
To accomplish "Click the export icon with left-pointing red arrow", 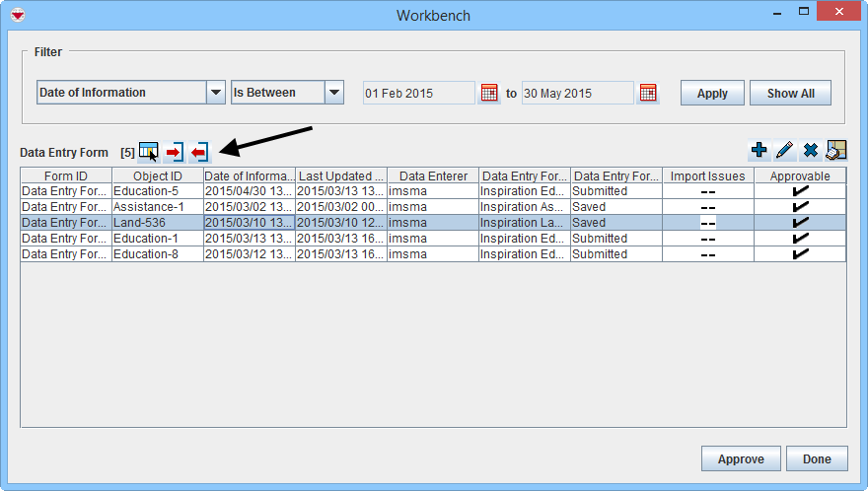I will pos(200,152).
